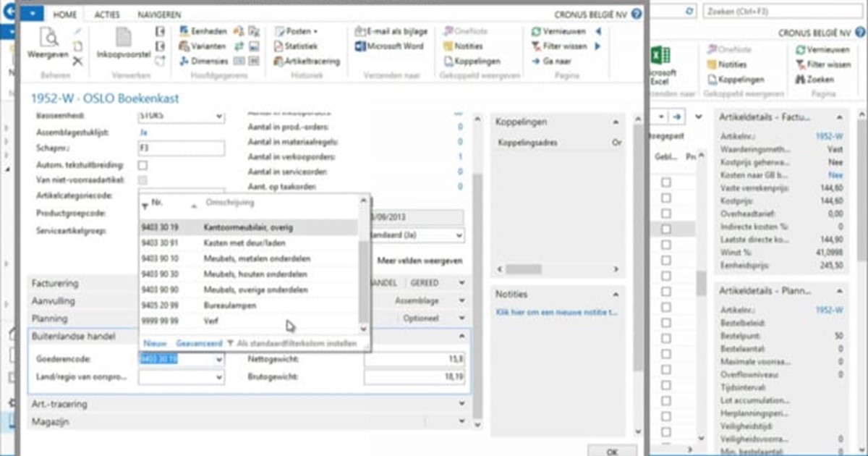Click Ga naar in the ribbon
Image resolution: width=868 pixels, height=456 pixels.
tap(552, 62)
